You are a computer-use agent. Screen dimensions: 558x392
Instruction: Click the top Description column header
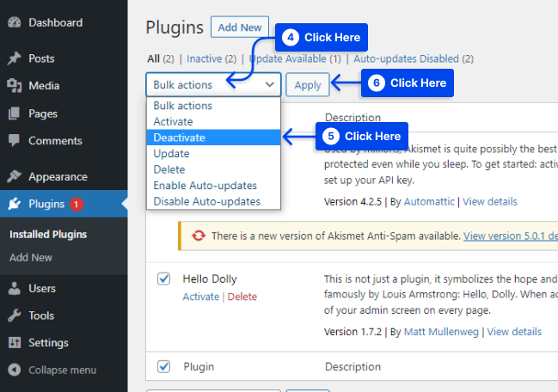pos(353,118)
